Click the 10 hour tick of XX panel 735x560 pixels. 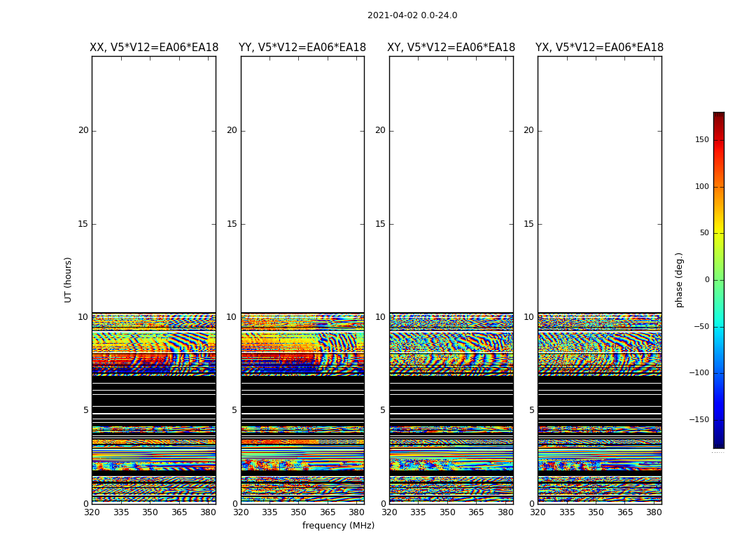coord(83,317)
